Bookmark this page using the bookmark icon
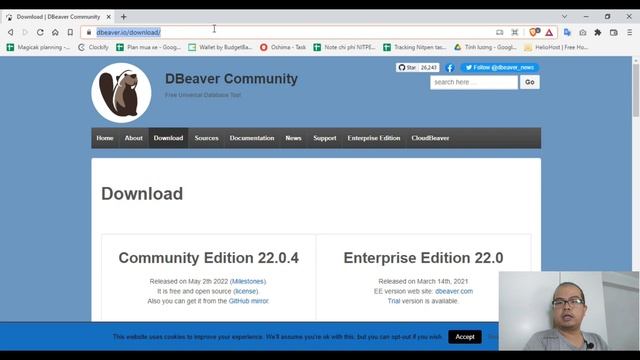Image resolution: width=640 pixels, height=360 pixels. pyautogui.click(x=70, y=32)
